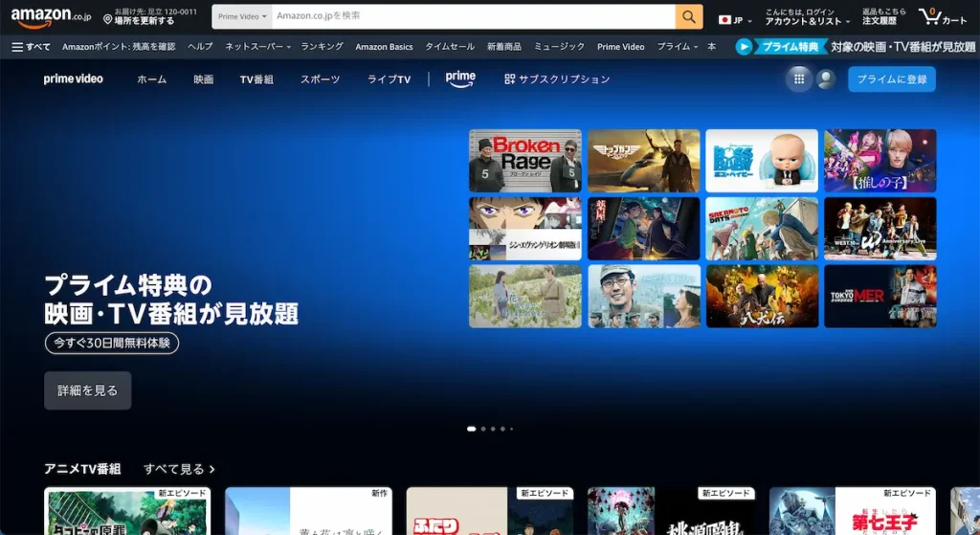Open the WEST. Anniversary Live thumbnail
The image size is (980, 535).
click(x=880, y=229)
